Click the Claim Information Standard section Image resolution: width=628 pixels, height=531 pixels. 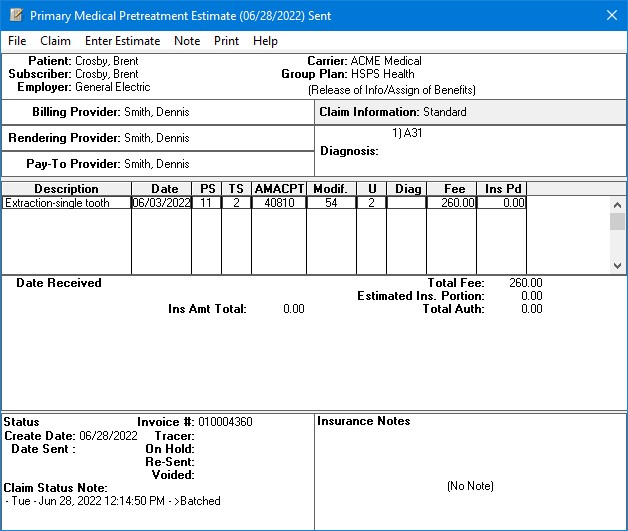pos(470,112)
